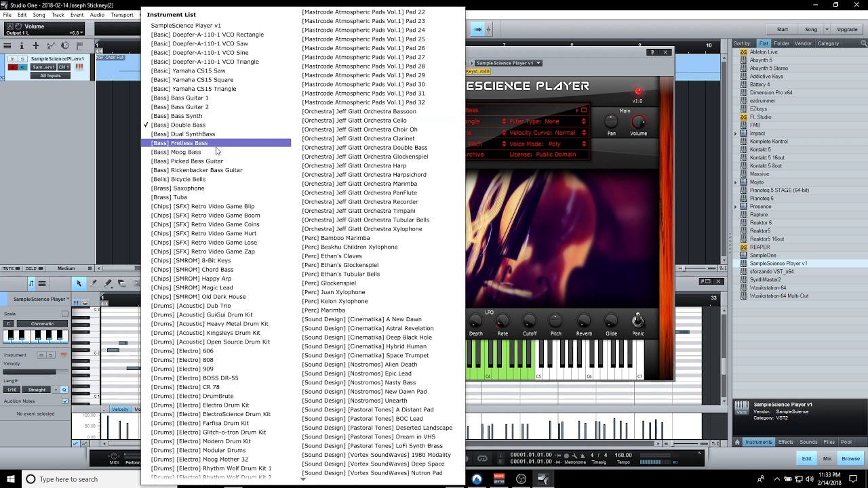868x488 pixels.
Task: Click the SampleScience Volume knob
Action: pos(638,122)
